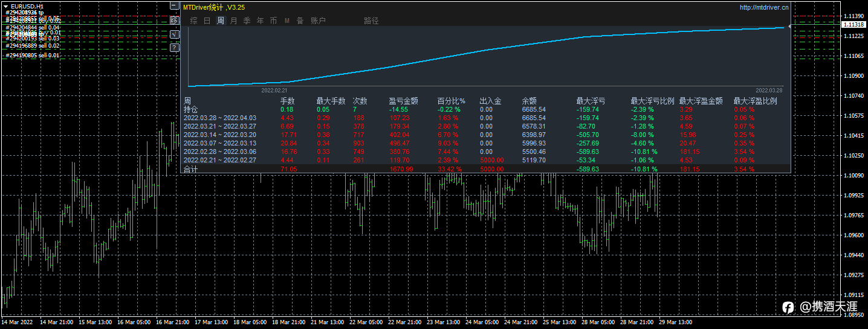Switch to the 日 daily tab
Viewport: 868px width, 329px height.
(207, 21)
